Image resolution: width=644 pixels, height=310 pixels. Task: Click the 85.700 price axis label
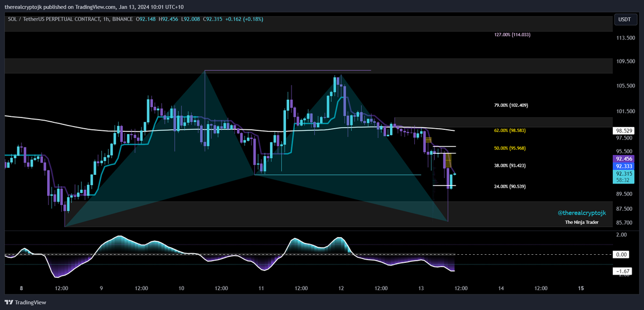[625, 223]
